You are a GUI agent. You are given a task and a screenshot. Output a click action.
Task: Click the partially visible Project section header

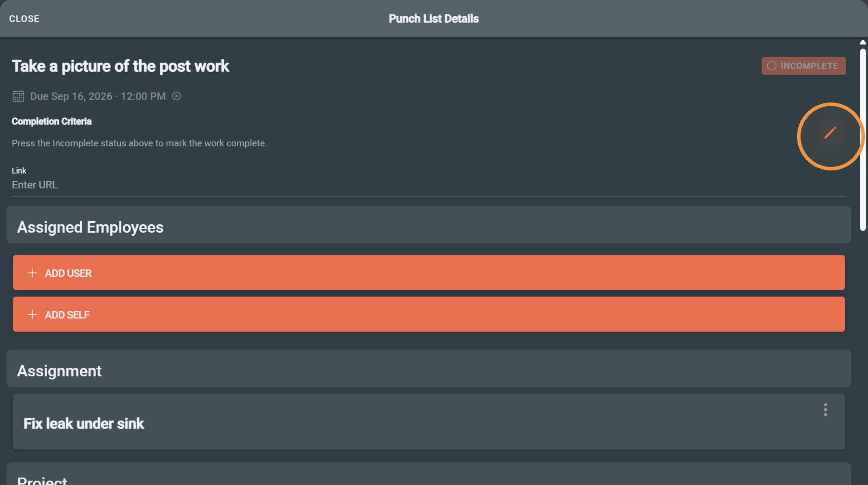[x=429, y=474]
